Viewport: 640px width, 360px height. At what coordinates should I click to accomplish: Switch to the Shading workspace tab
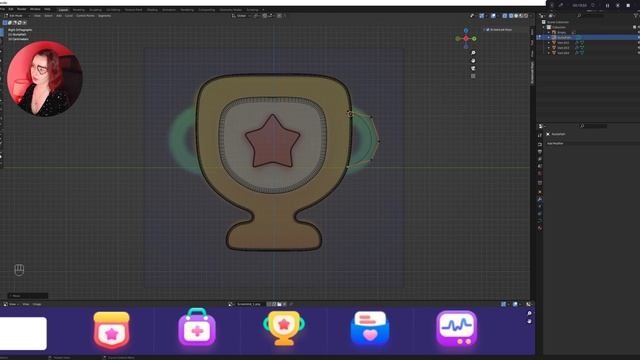click(x=152, y=9)
